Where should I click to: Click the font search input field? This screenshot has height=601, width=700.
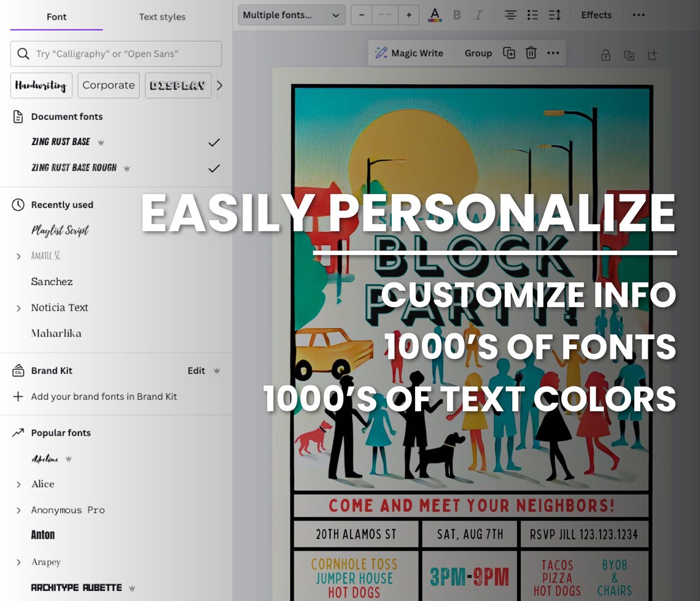click(116, 53)
